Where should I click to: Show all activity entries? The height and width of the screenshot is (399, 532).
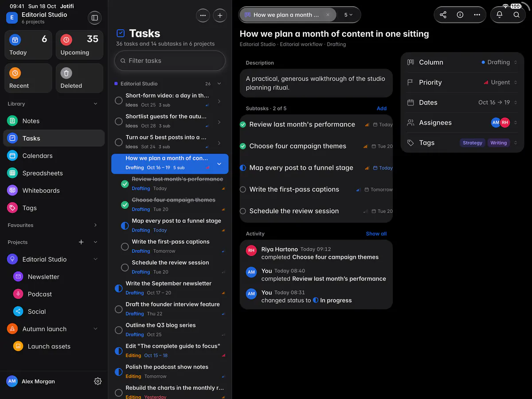point(376,234)
